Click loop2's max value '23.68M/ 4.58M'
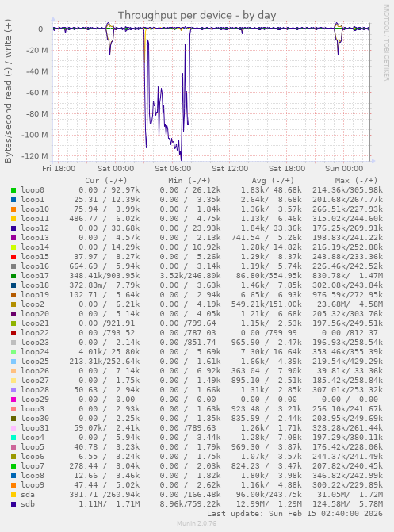This screenshot has width=394, height=532. 350,304
